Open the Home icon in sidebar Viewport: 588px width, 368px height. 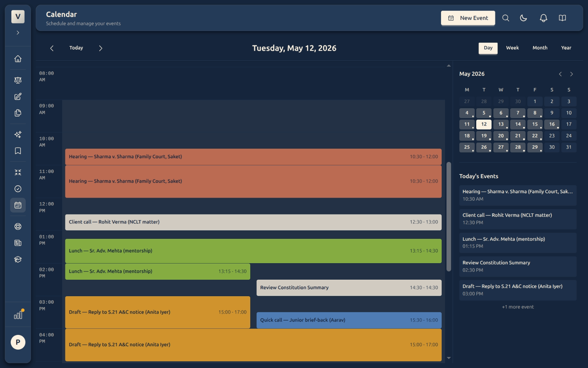18,59
